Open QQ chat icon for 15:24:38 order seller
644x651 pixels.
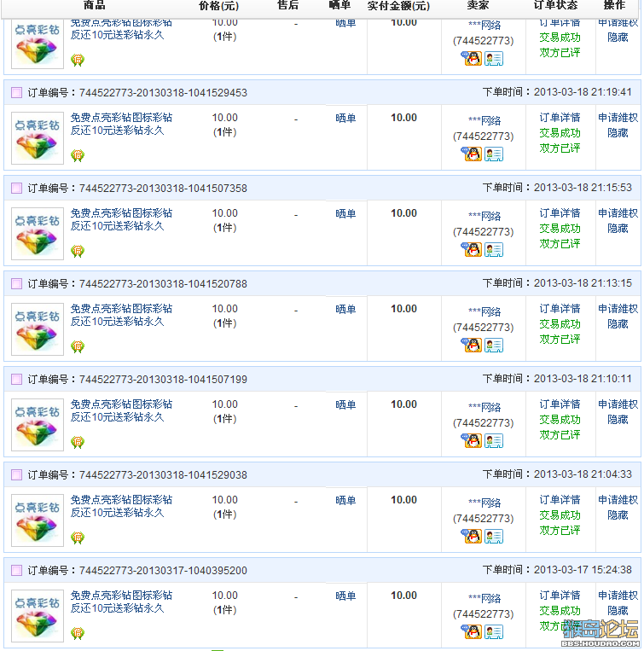tap(472, 631)
